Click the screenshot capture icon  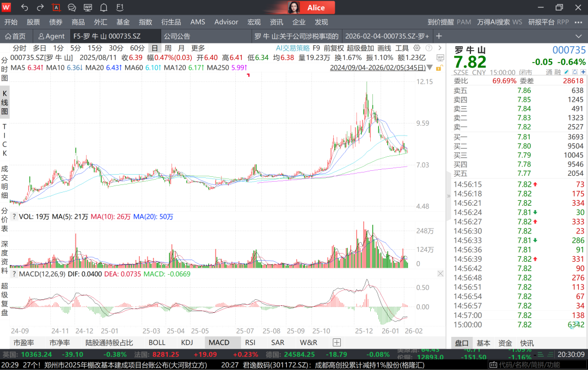[56, 8]
